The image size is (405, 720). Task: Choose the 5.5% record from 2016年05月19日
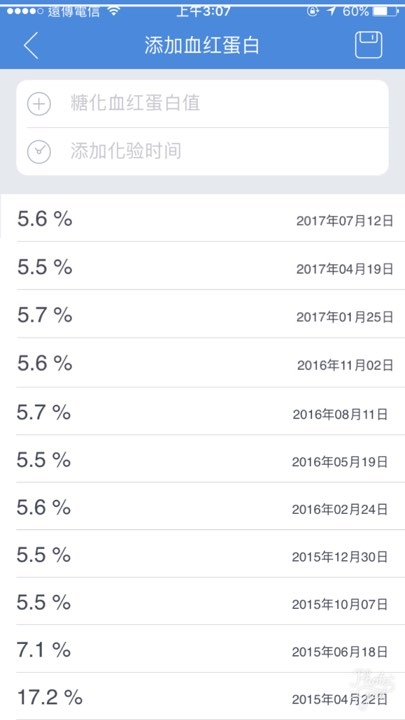(x=202, y=459)
